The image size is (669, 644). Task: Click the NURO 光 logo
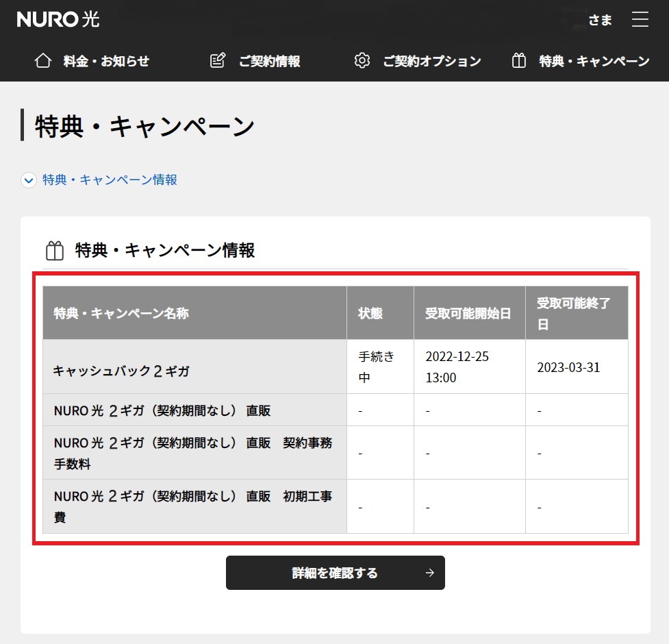click(58, 19)
